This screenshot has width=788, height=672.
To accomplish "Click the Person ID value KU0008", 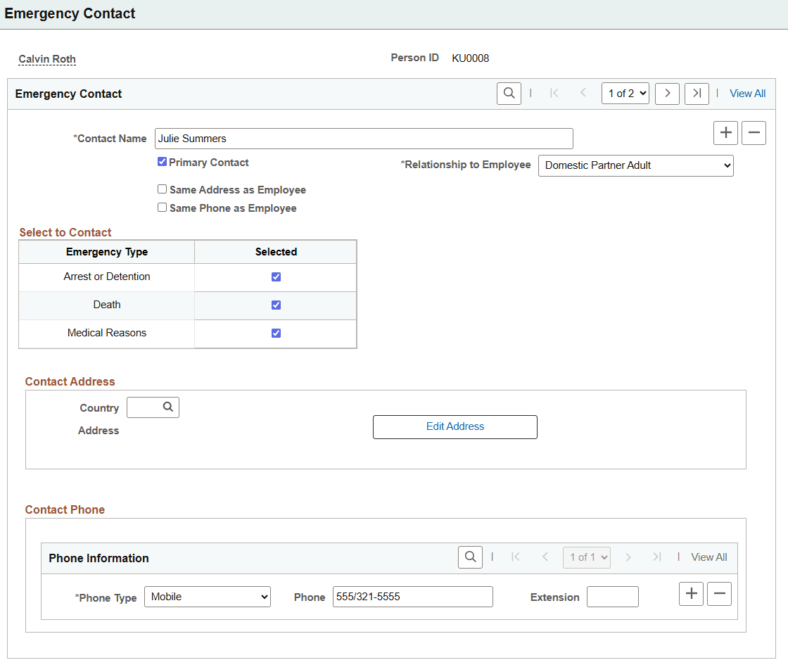I will coord(471,58).
